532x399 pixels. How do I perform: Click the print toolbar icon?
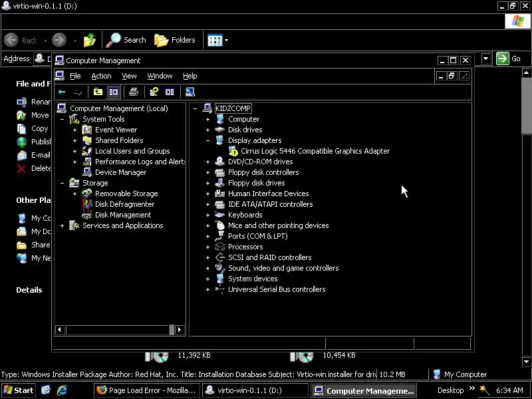(134, 92)
